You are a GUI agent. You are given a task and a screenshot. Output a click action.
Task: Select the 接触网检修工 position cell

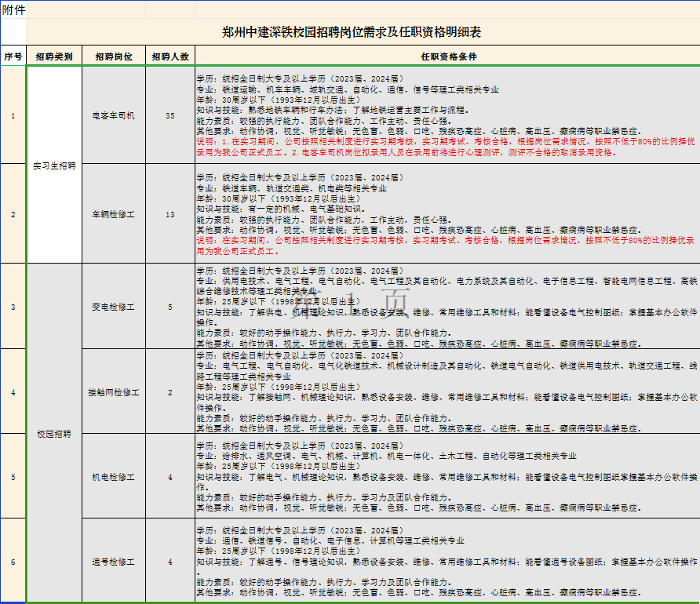tap(114, 392)
